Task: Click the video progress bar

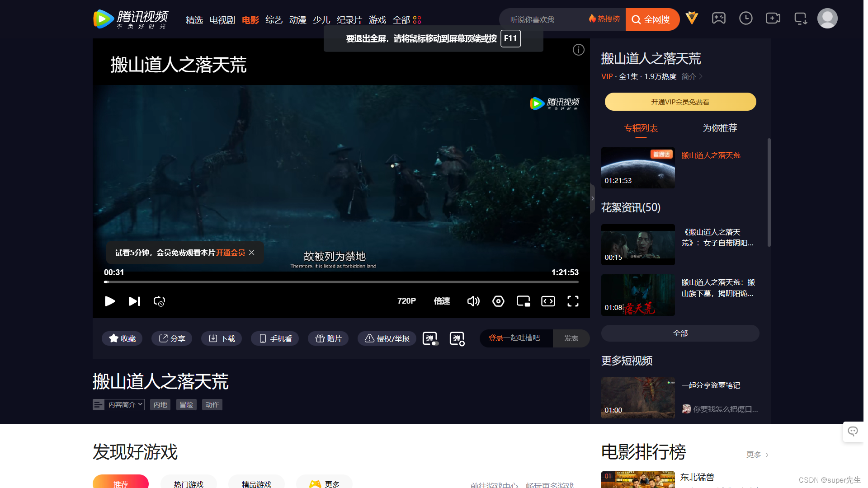Action: 341,282
